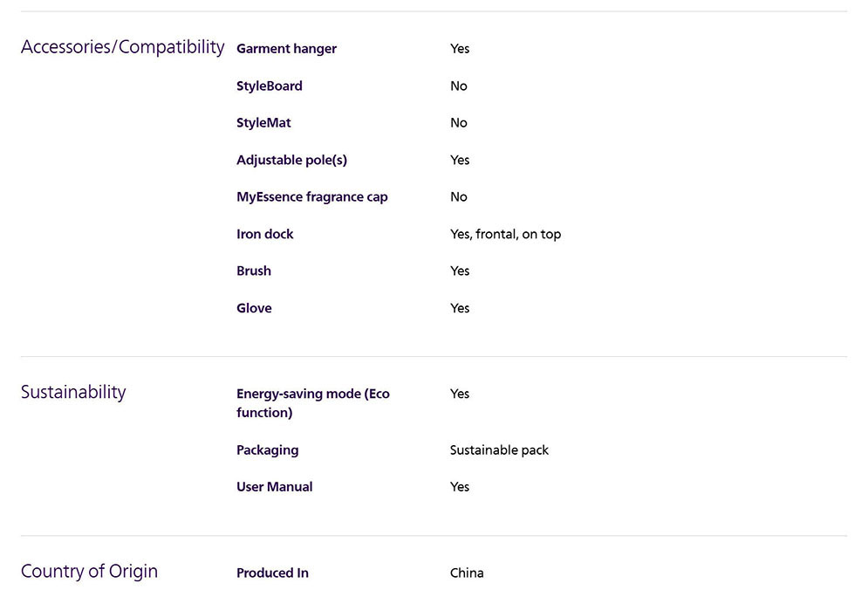Image resolution: width=868 pixels, height=590 pixels.
Task: Select the MyEssence fragrance cap label
Action: point(311,197)
